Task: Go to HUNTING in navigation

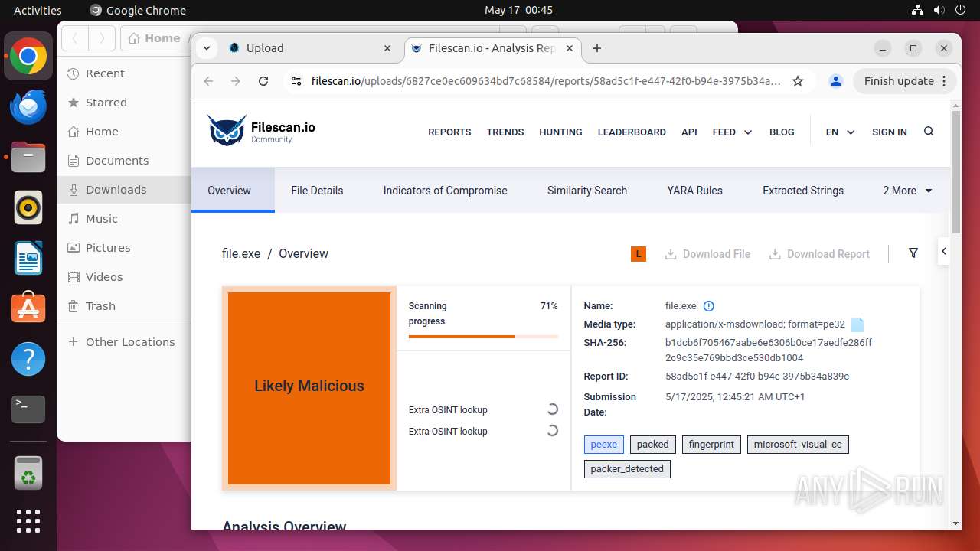Action: click(560, 132)
